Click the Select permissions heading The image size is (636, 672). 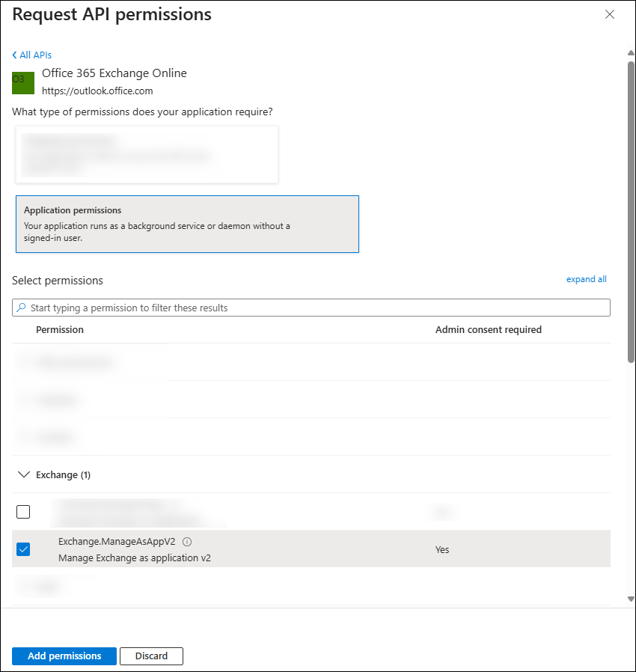(58, 281)
